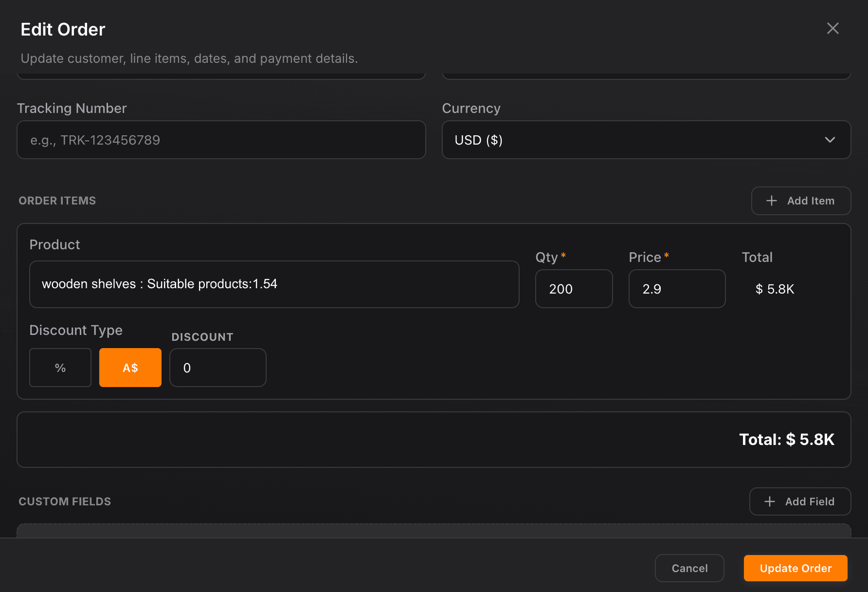
Task: Expand the currency selector chevron
Action: [x=830, y=140]
